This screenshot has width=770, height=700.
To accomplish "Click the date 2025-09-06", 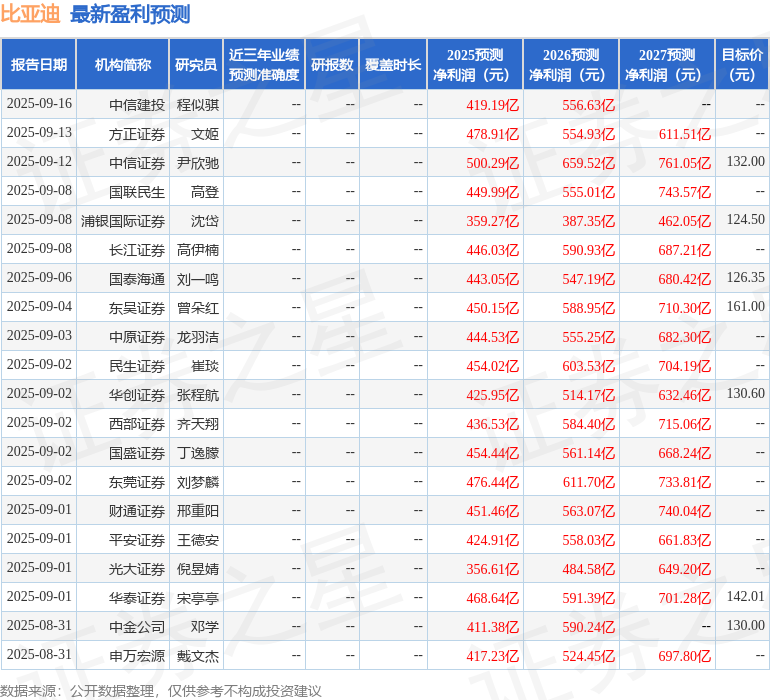I will [39, 277].
